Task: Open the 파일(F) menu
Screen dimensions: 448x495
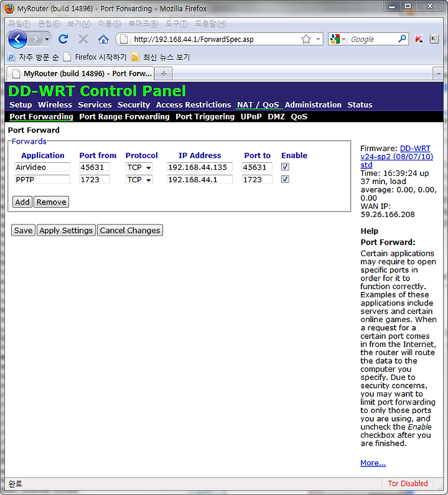Action: point(19,24)
